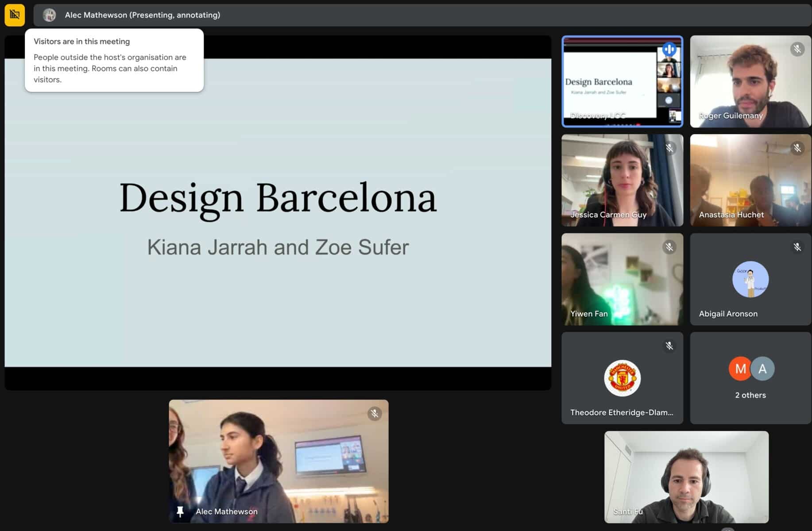Click Alec Mathewson's presenter avatar in top bar

coord(49,15)
